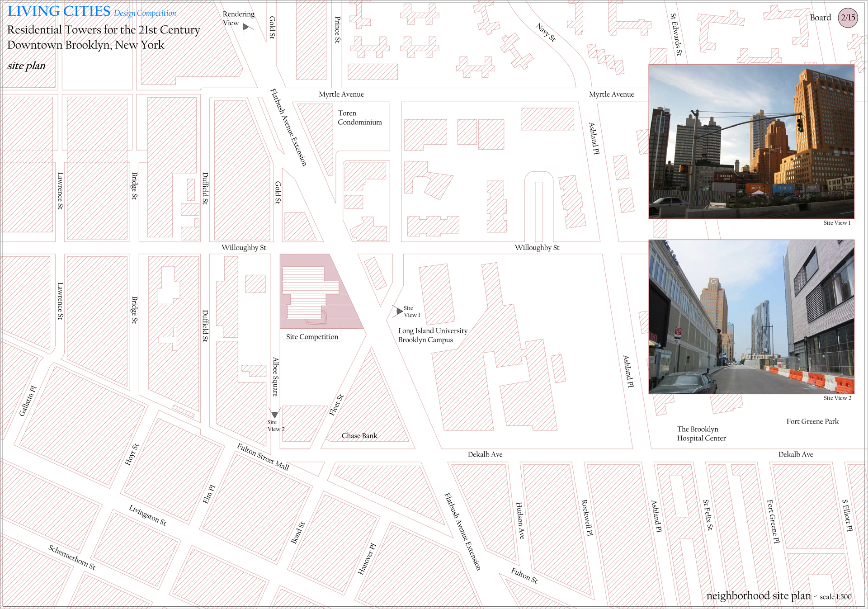Open the Site View 1 street photo
The image size is (868, 609).
click(x=751, y=142)
